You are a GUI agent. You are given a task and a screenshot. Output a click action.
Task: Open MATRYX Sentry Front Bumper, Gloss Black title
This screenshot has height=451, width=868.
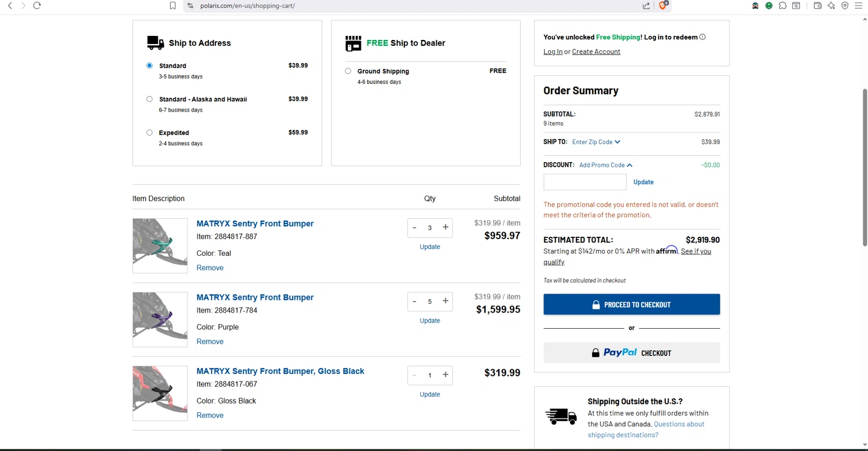[x=280, y=371]
